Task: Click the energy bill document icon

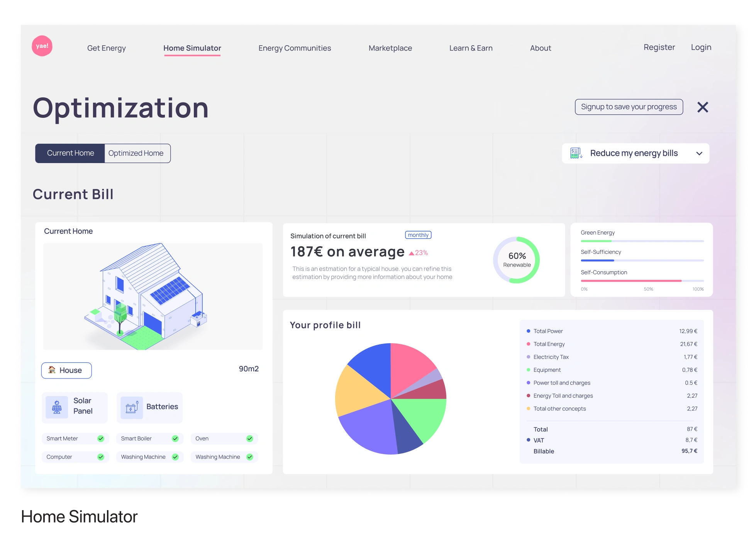Action: click(x=576, y=153)
